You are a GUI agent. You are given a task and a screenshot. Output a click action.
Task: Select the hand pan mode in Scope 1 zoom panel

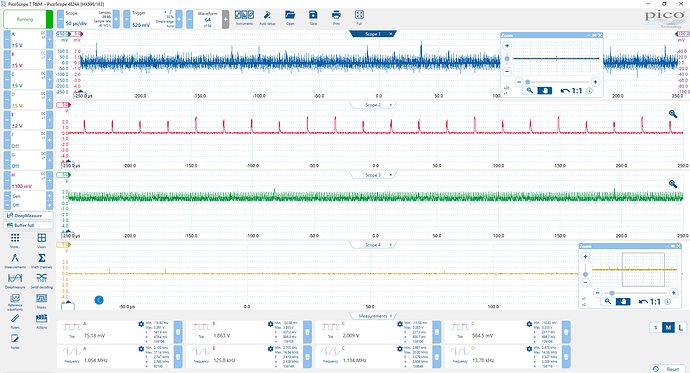tap(544, 91)
